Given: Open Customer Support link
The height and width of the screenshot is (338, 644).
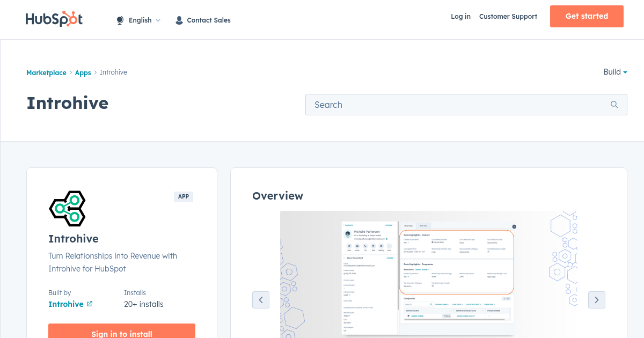Looking at the screenshot, I should [508, 17].
